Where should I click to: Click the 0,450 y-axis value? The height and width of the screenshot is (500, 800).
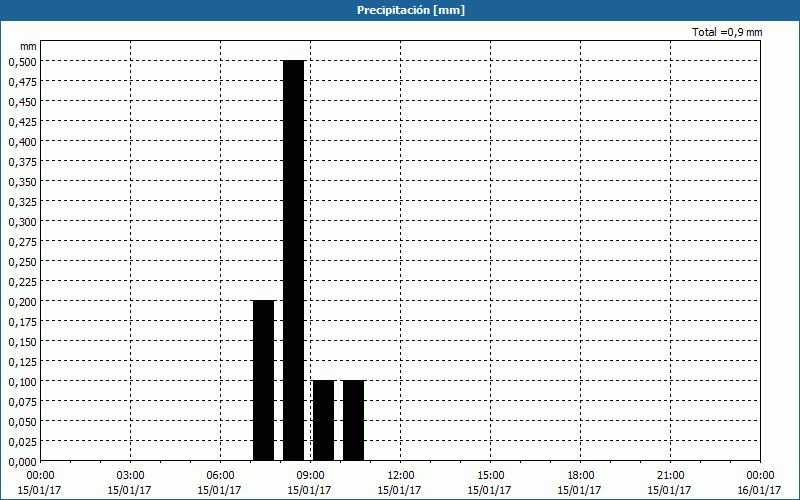pyautogui.click(x=22, y=102)
